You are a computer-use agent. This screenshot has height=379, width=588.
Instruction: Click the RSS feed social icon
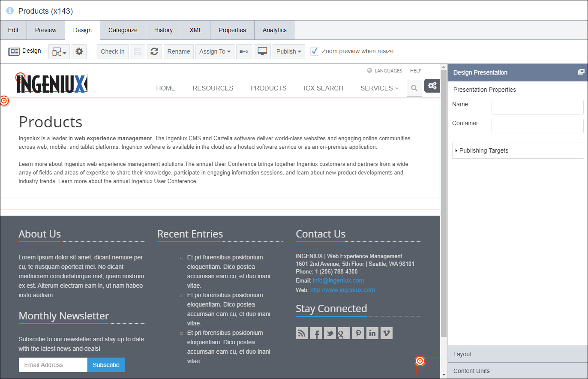[302, 333]
